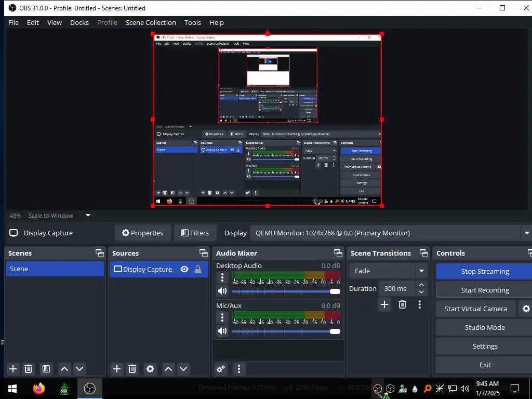Viewport: 532px width, 399px height.
Task: Mute Desktop Audio speaker button
Action: (x=222, y=291)
